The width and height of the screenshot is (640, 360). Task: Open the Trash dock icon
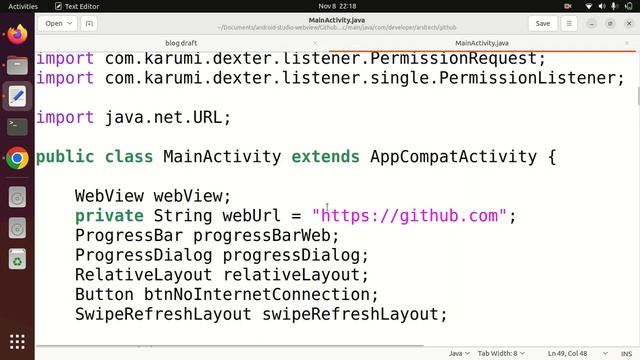pyautogui.click(x=17, y=259)
